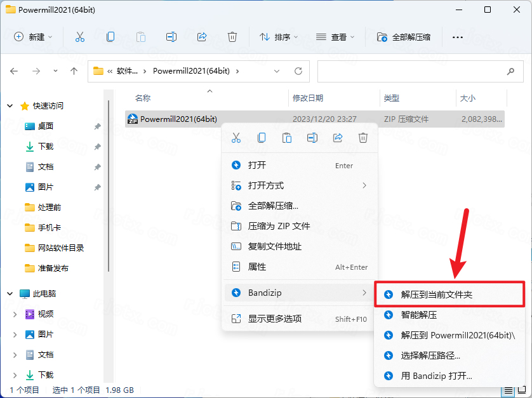Click the Share icon in the top toolbar

point(202,37)
